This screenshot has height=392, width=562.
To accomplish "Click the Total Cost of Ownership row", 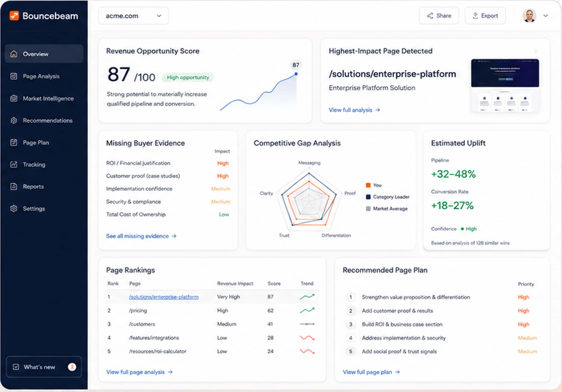I will coord(168,214).
